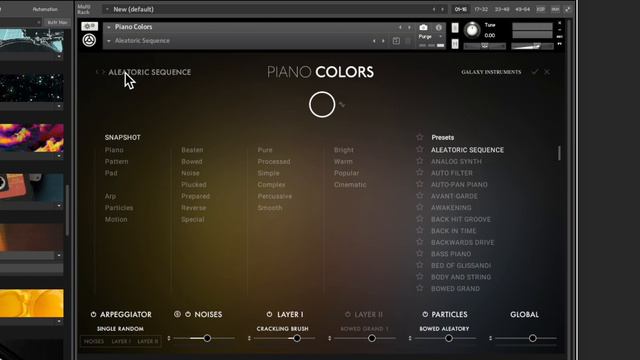Viewport: 640px width, 360px height.
Task: Click the small icon left of the Noises slider
Action: point(169,338)
